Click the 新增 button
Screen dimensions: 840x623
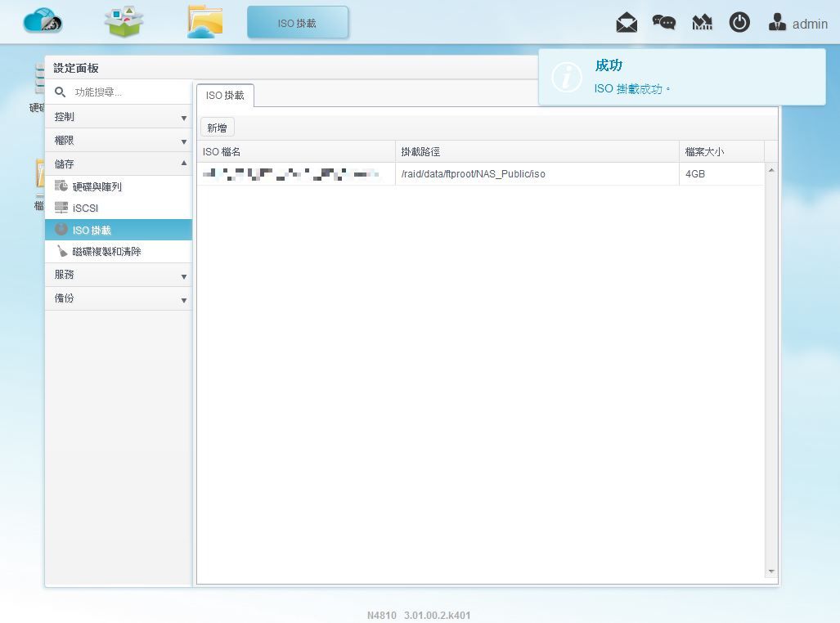pyautogui.click(x=217, y=128)
